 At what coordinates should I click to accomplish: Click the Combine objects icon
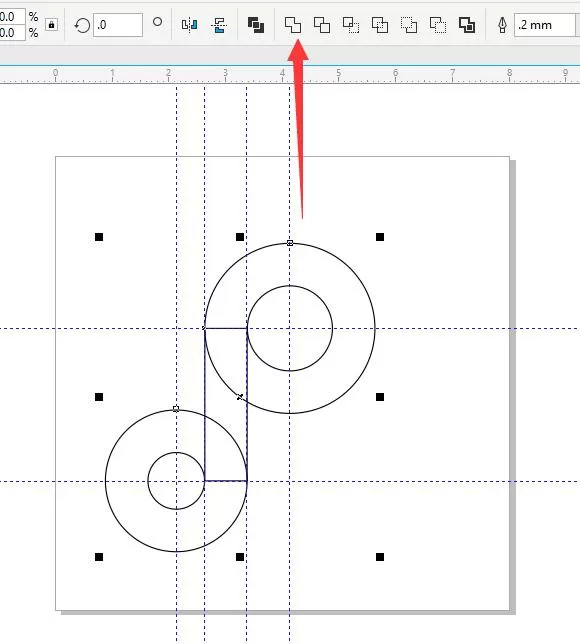[256, 25]
